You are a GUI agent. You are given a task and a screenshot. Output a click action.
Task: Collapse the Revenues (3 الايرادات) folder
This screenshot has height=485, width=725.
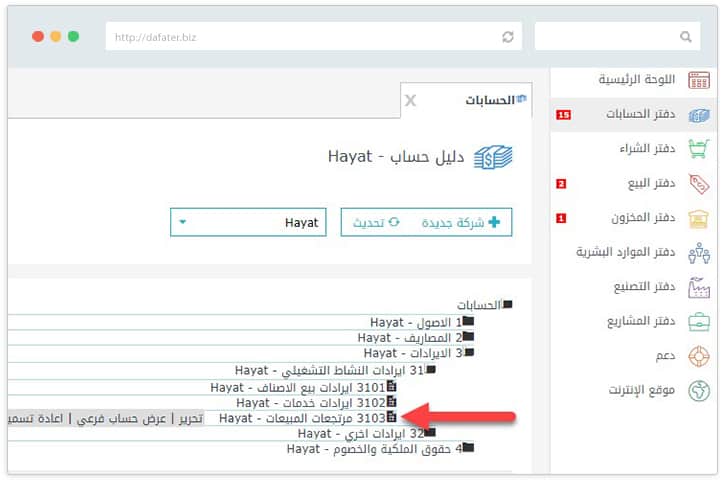point(469,353)
